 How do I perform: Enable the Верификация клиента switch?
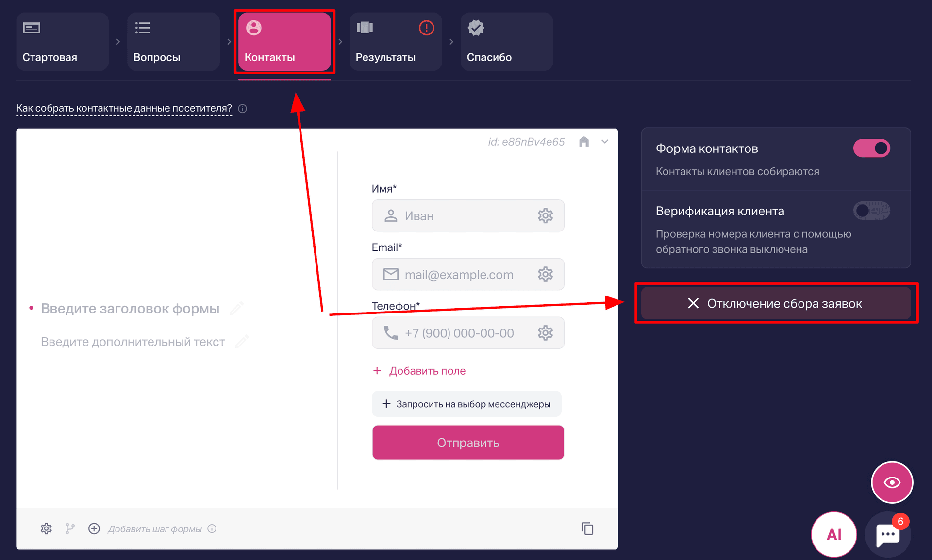pos(871,211)
